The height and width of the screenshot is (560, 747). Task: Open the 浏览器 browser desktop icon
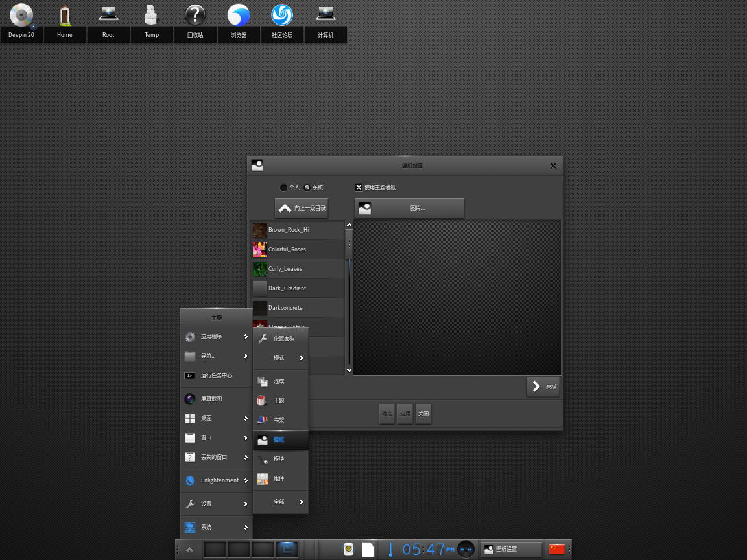coord(239,16)
